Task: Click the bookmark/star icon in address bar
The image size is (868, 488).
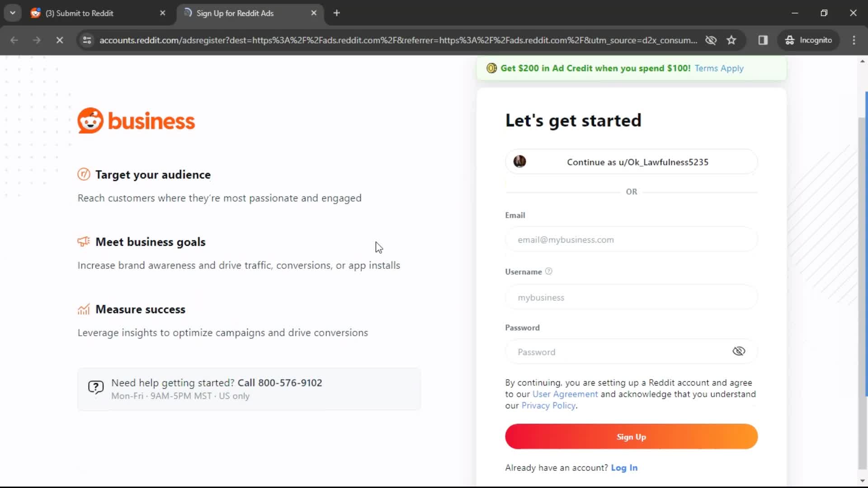Action: [x=731, y=40]
